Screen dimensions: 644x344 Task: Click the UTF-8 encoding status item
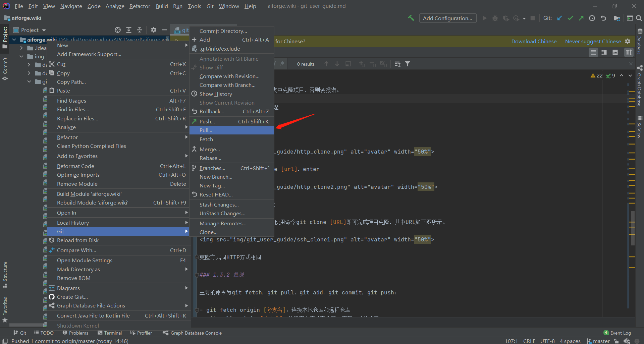(x=547, y=341)
